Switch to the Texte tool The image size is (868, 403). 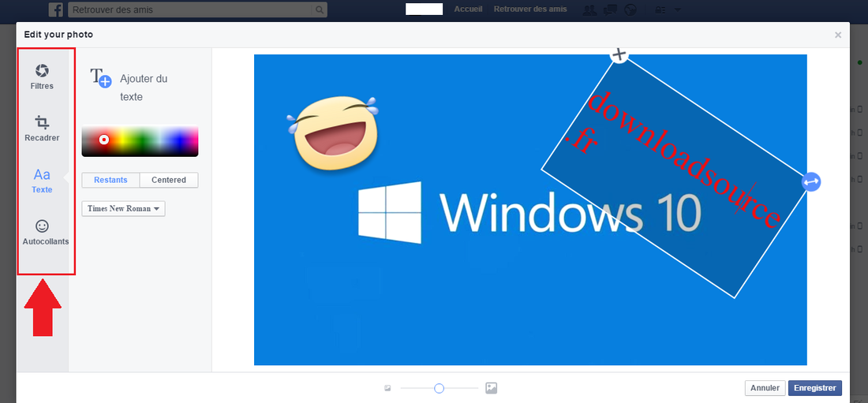42,181
